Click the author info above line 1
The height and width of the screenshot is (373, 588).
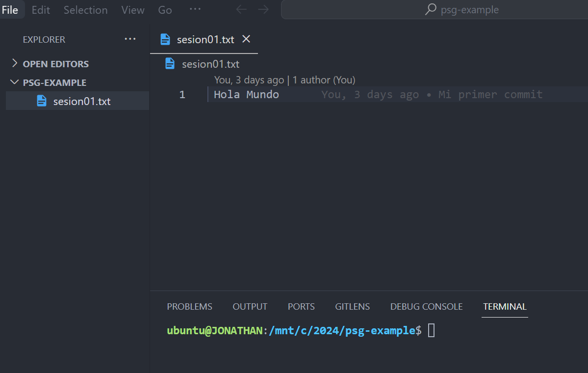point(283,80)
